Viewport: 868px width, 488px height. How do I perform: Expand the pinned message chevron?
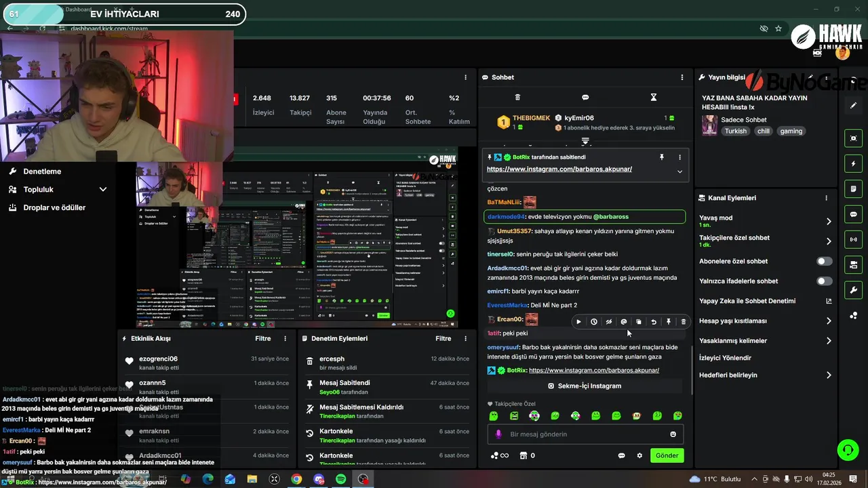click(679, 171)
